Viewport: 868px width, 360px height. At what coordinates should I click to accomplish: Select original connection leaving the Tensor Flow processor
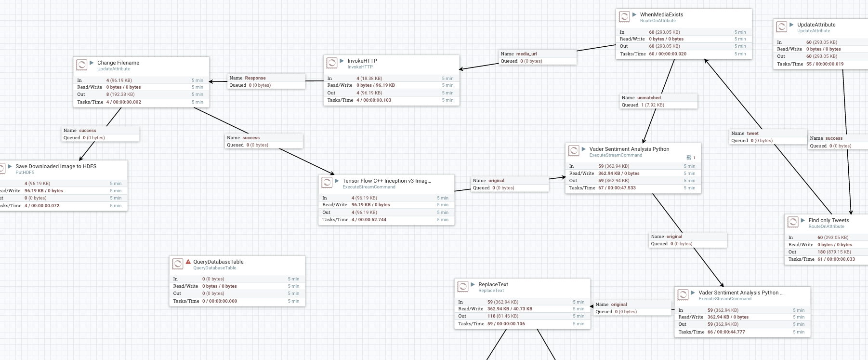(510, 184)
